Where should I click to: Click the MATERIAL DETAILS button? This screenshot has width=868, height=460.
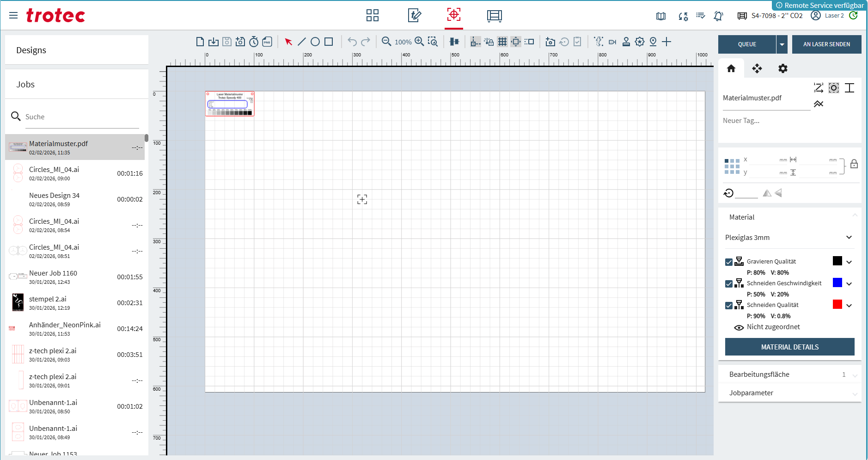tap(789, 347)
